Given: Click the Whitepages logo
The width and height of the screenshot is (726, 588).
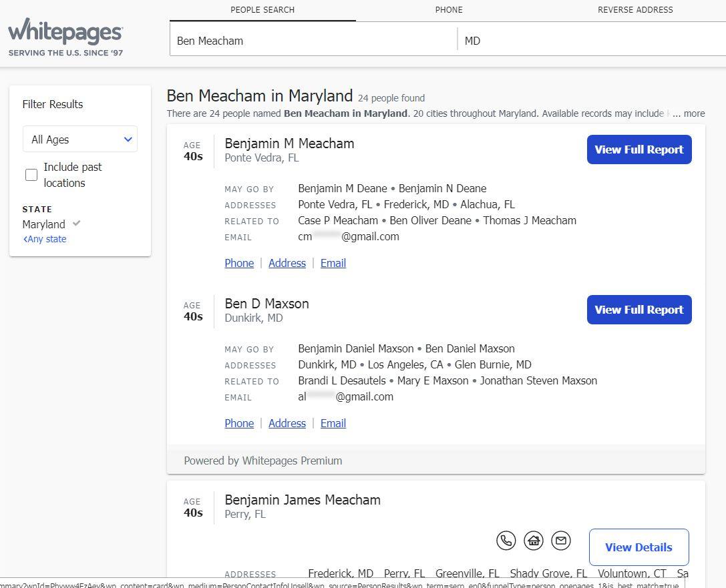Looking at the screenshot, I should [x=65, y=37].
